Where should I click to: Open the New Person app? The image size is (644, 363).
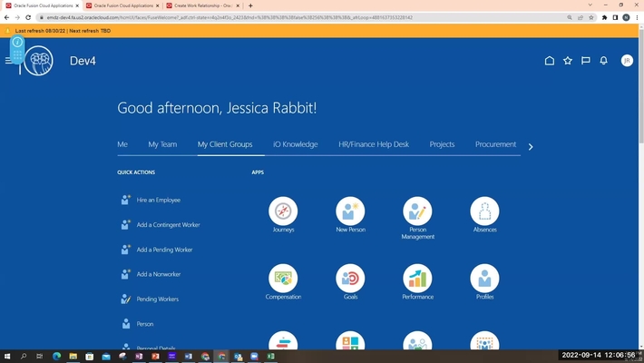coord(350,211)
